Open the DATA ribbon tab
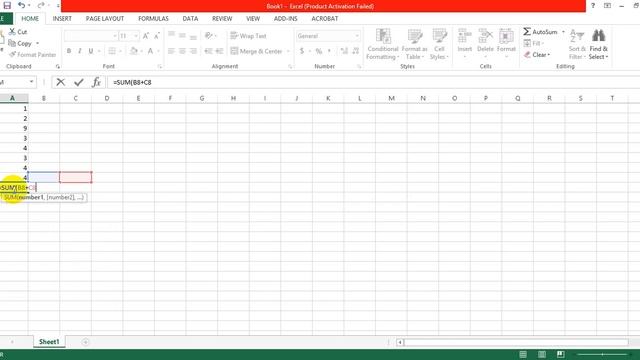Screen dimensions: 640x360 (190, 18)
